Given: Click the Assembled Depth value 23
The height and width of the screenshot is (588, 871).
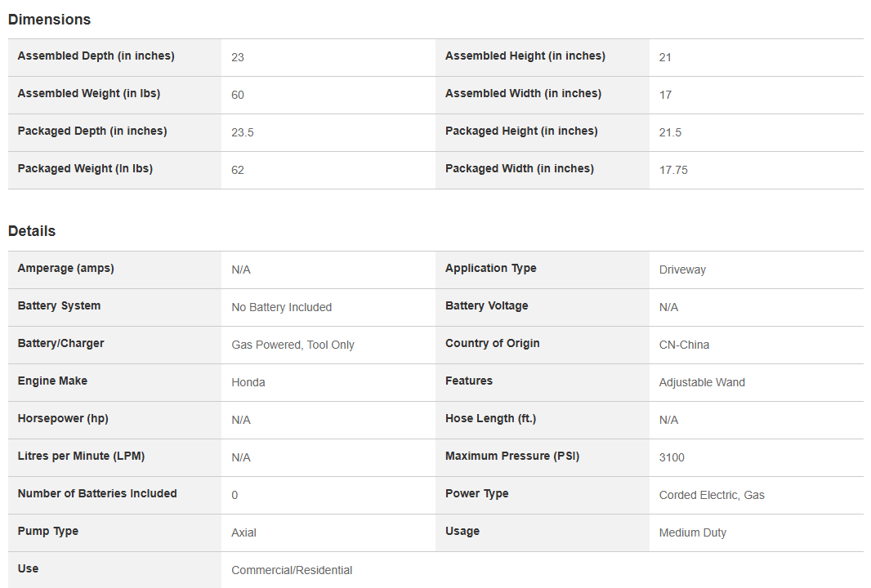Looking at the screenshot, I should click(238, 57).
